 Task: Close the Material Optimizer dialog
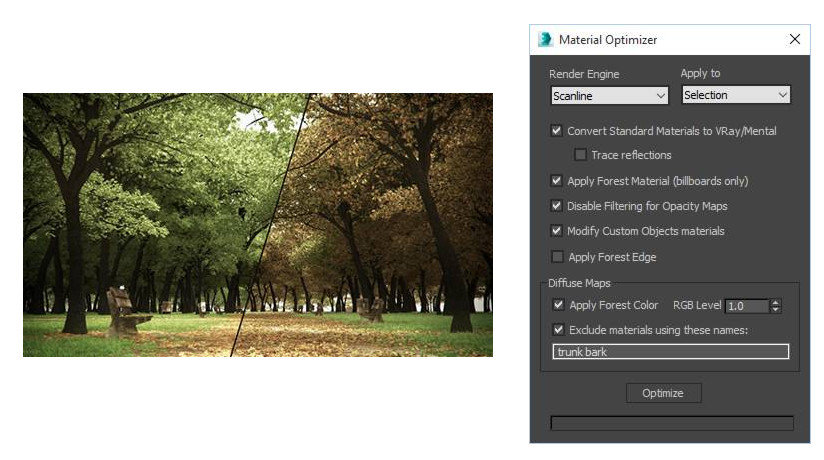[x=795, y=40]
